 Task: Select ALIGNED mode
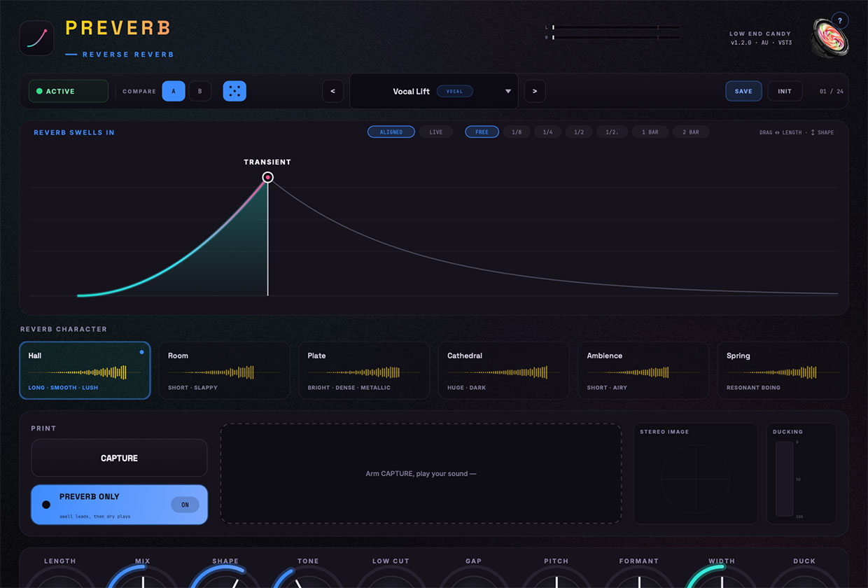391,132
